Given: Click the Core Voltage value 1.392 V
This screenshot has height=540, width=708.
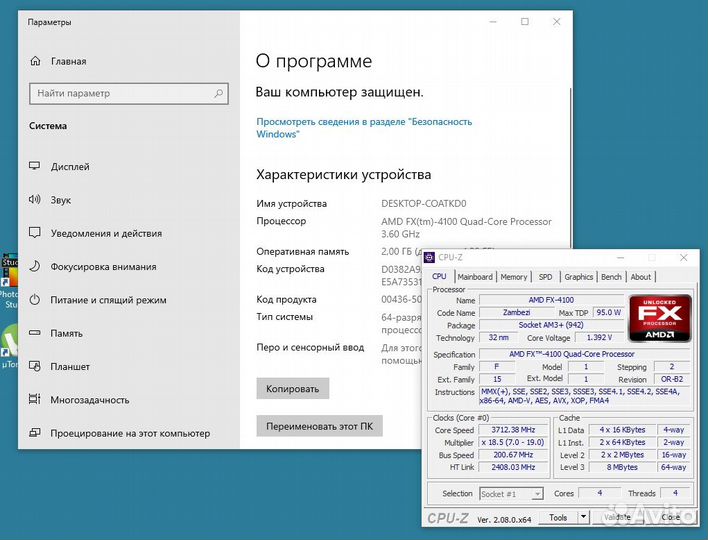Looking at the screenshot, I should 599,338.
